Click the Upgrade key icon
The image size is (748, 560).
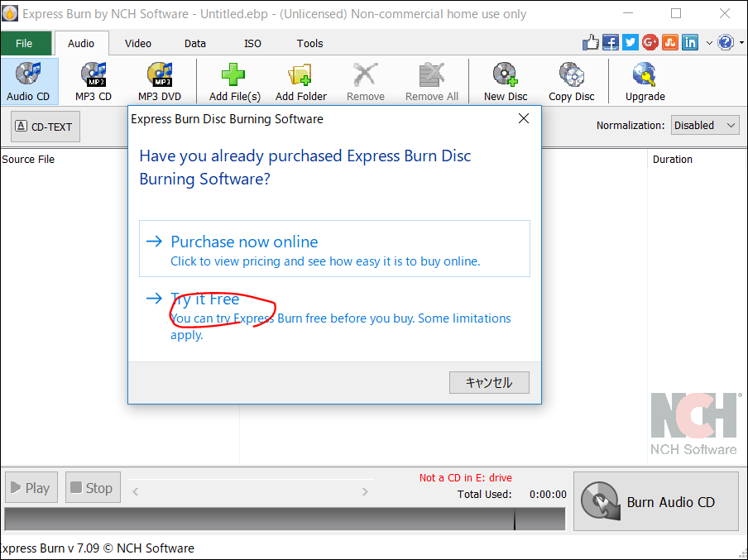click(645, 75)
